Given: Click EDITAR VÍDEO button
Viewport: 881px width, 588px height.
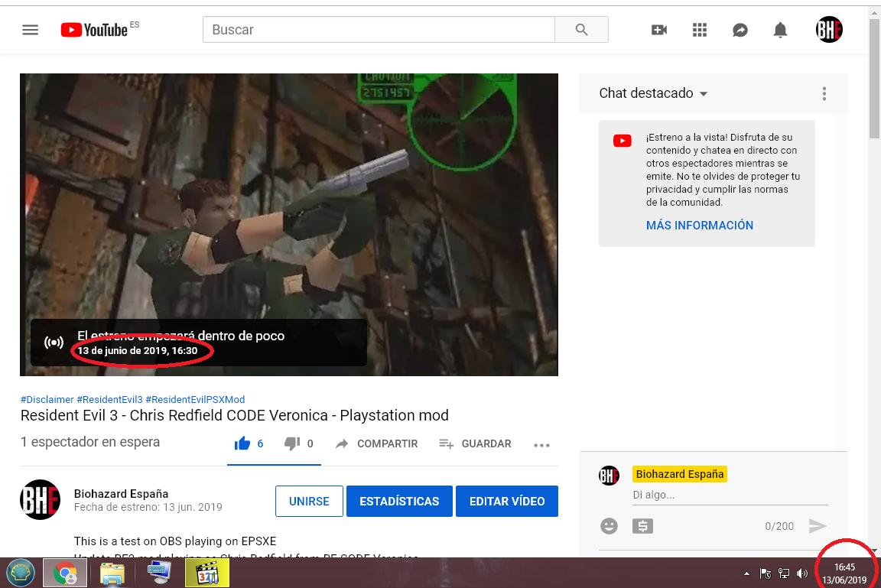Looking at the screenshot, I should coord(507,501).
